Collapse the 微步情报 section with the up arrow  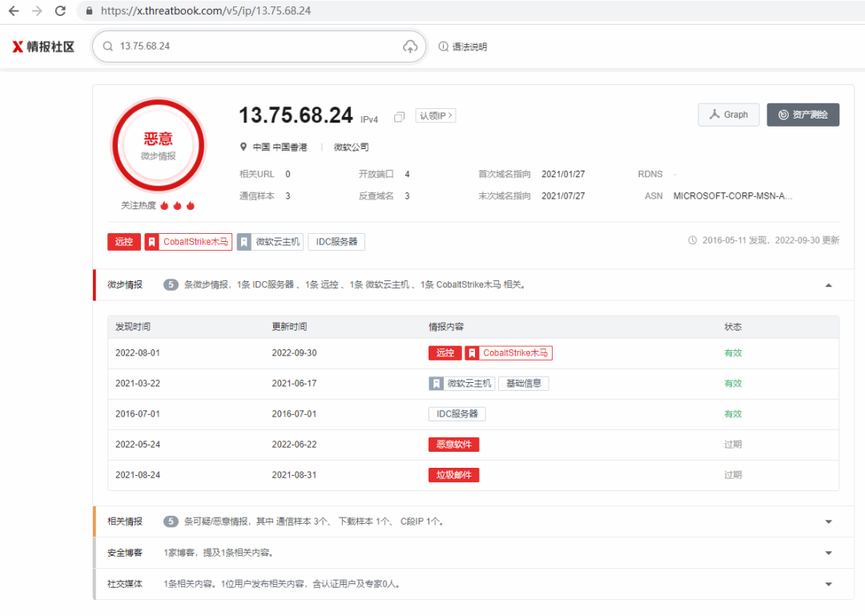pyautogui.click(x=829, y=285)
